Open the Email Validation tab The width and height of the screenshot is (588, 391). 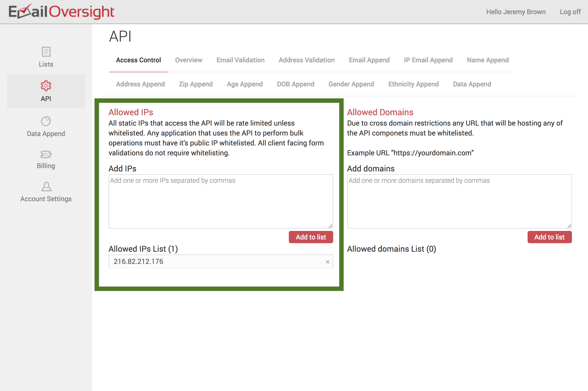click(x=240, y=60)
